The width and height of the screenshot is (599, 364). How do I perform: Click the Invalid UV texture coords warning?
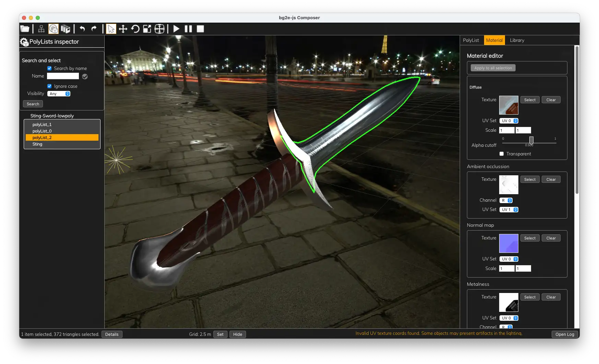pos(439,333)
